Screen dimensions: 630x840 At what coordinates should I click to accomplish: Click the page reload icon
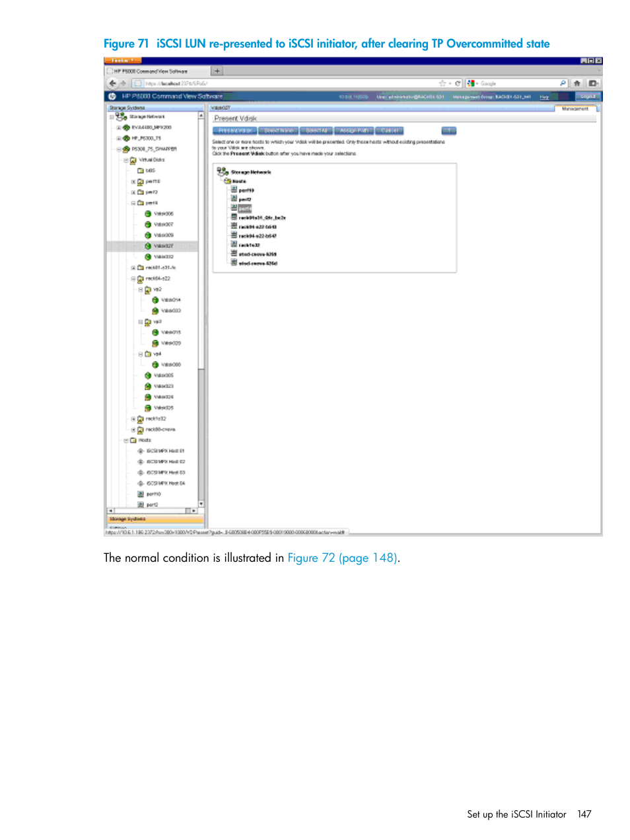[457, 83]
